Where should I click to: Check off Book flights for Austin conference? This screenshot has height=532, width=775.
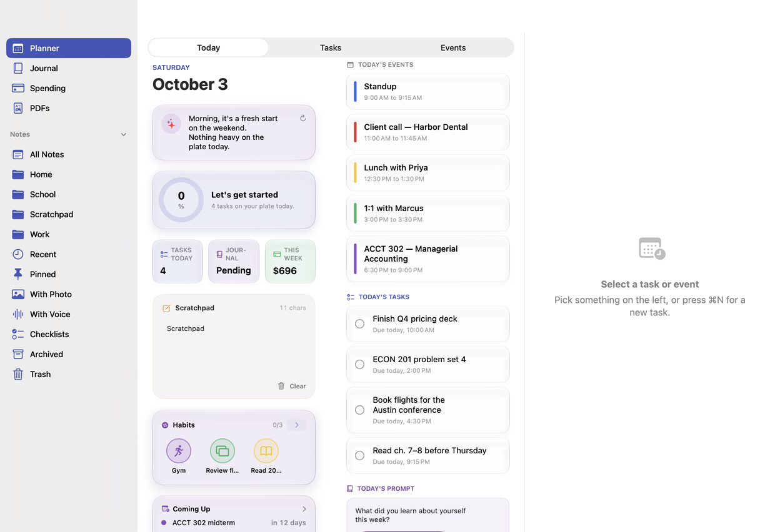(x=359, y=410)
